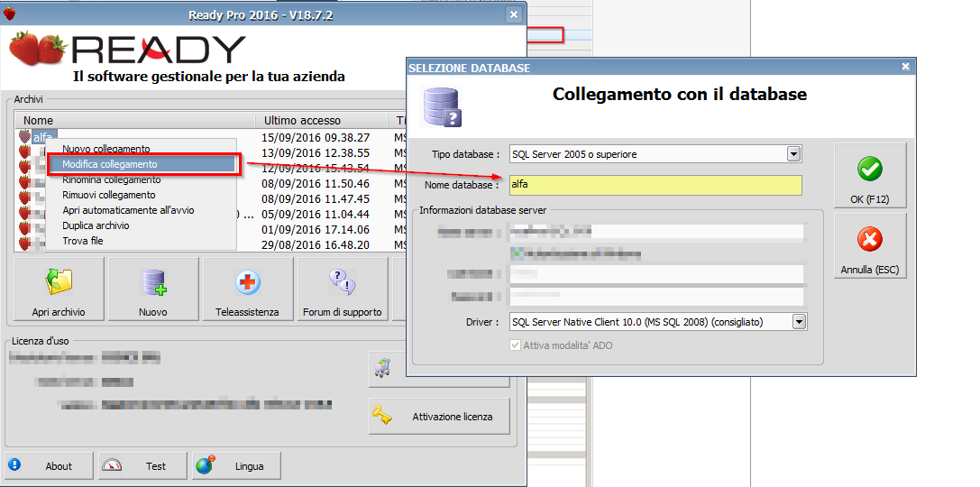Click the database question-mark icon in dialog header
This screenshot has width=980, height=487.
[x=443, y=107]
